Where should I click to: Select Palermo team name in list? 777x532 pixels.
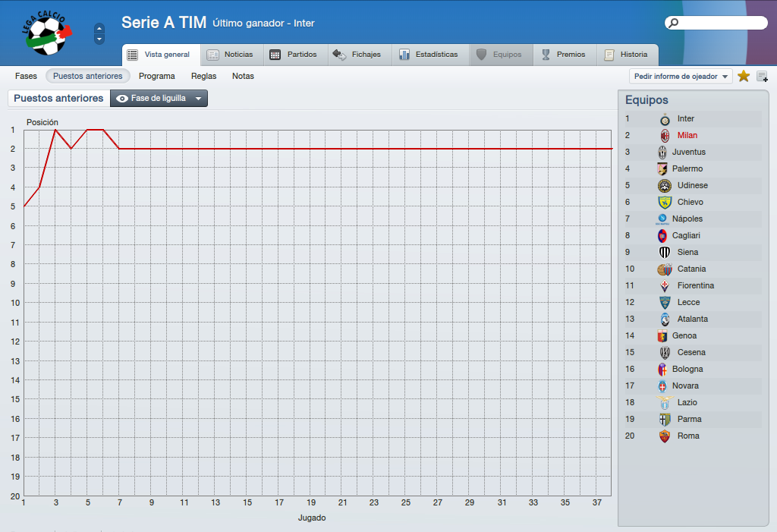coord(687,168)
